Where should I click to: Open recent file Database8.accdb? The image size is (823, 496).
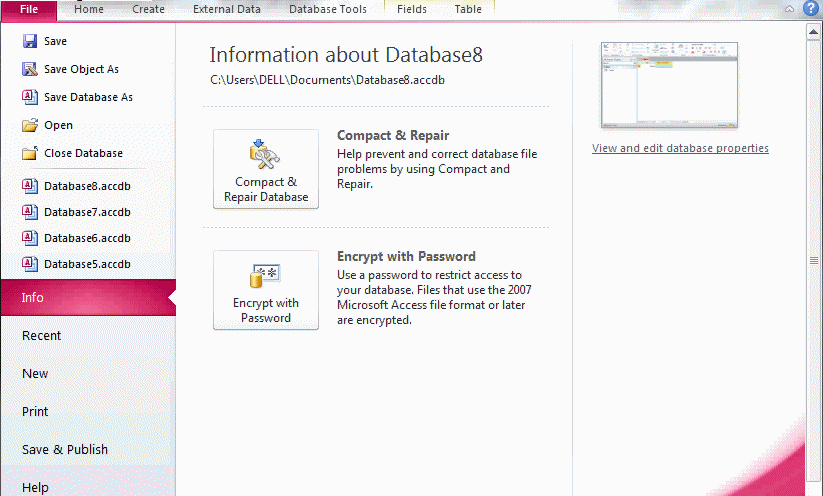coord(88,186)
